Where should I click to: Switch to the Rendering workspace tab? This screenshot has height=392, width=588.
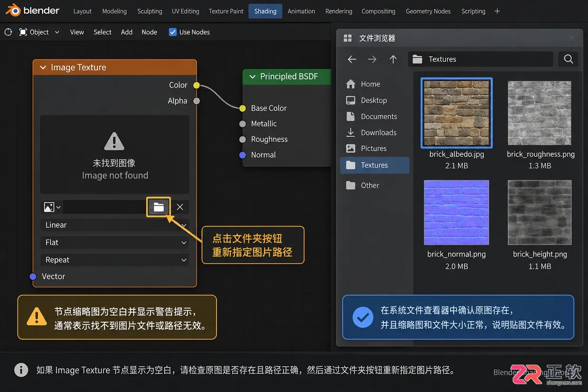(x=339, y=11)
